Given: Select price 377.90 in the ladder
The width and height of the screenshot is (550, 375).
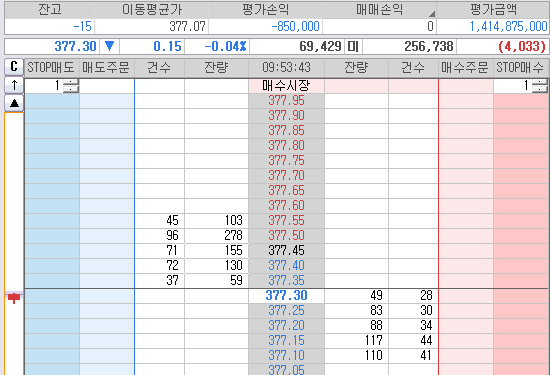Looking at the screenshot, I should click(286, 116).
